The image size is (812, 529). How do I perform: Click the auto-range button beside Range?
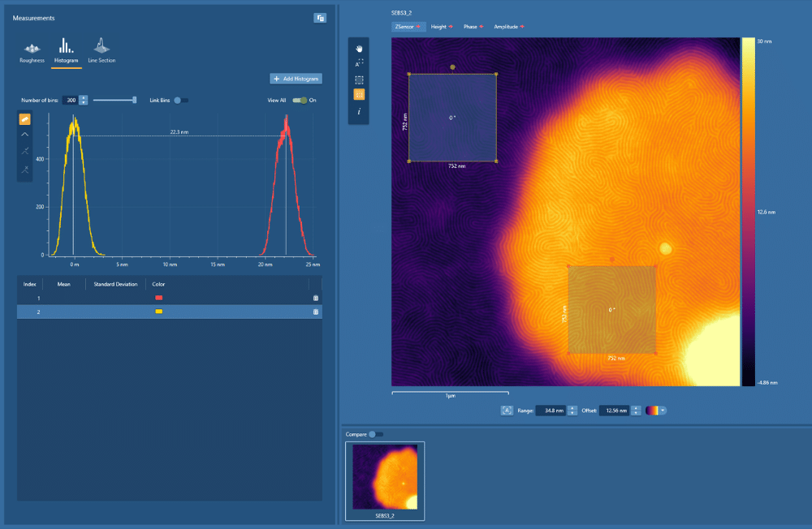point(507,411)
